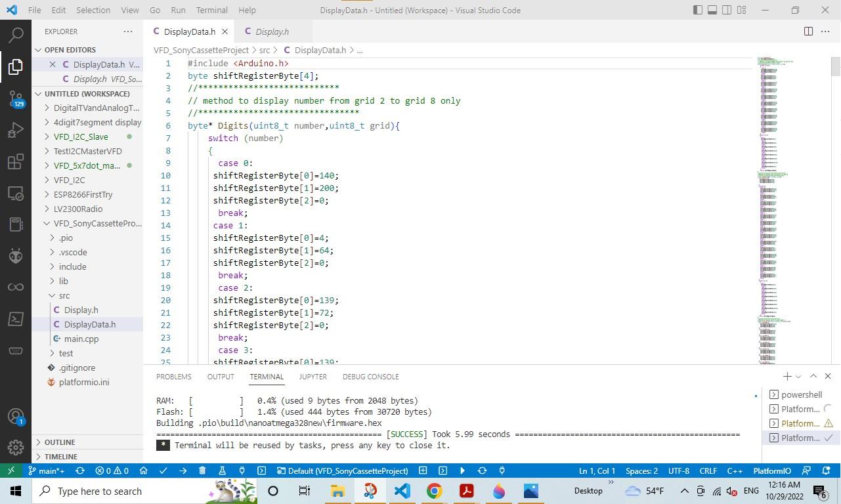This screenshot has width=841, height=504.
Task: Toggle Primary Side Bar layout button
Action: 698,10
